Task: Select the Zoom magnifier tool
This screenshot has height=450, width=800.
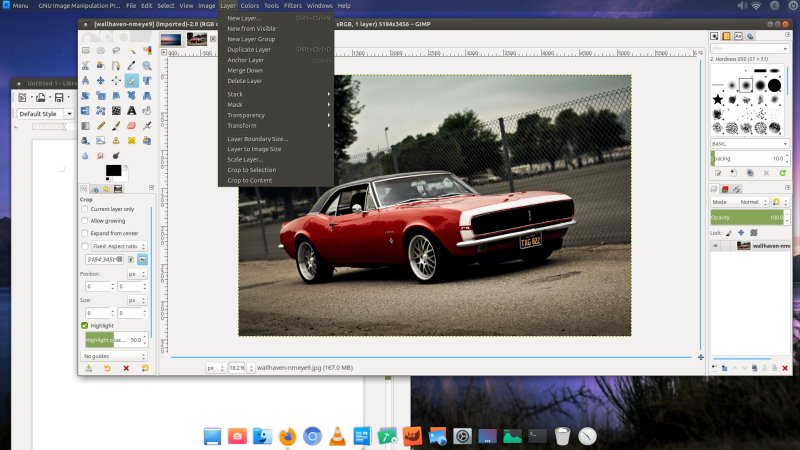Action: pos(147,65)
